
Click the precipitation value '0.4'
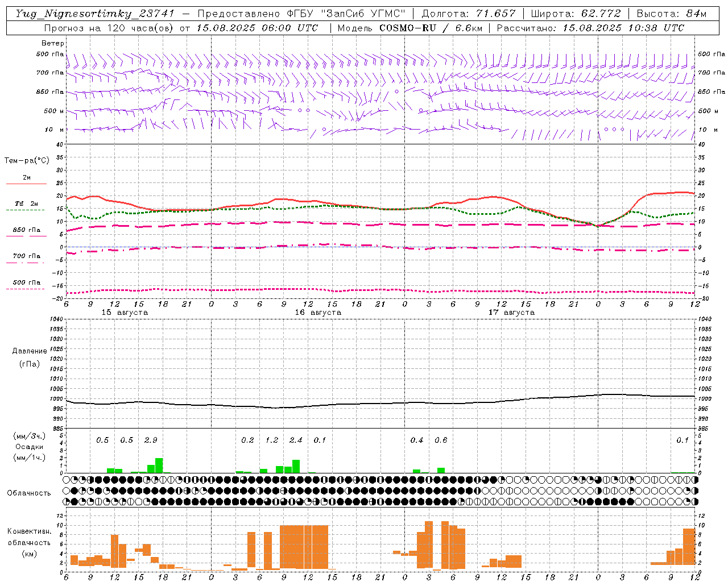[x=417, y=440]
